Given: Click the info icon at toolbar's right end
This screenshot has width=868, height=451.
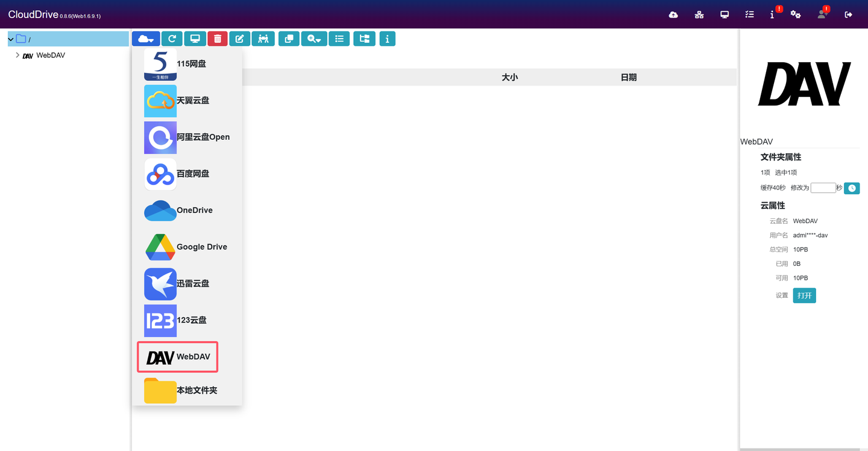Looking at the screenshot, I should 387,38.
